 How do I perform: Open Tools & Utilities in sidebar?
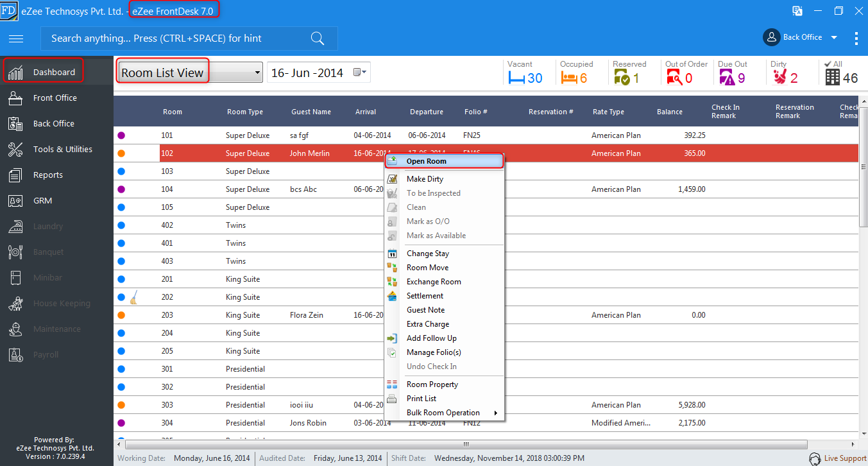pos(63,150)
